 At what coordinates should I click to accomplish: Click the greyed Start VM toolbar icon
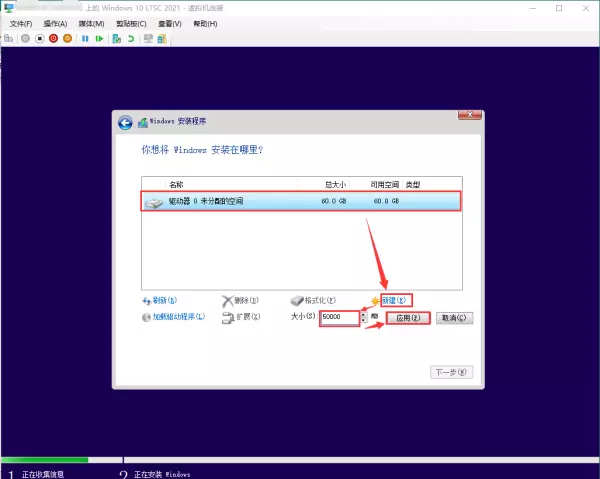coord(26,39)
